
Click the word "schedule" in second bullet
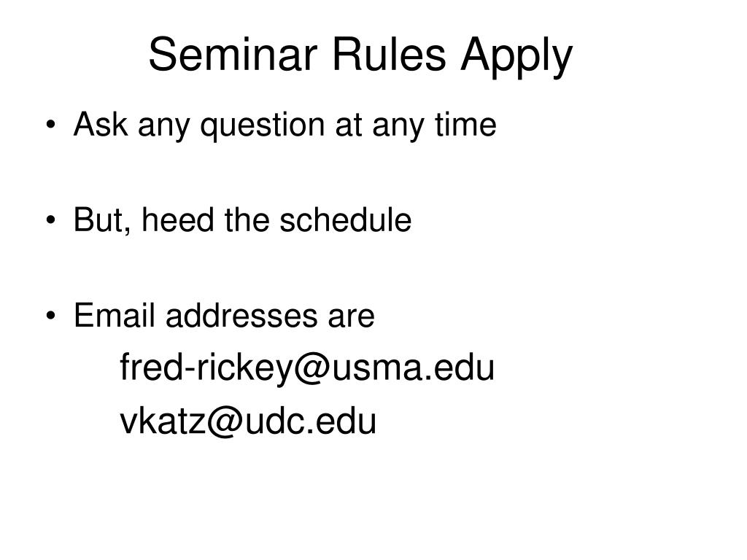[x=345, y=219]
